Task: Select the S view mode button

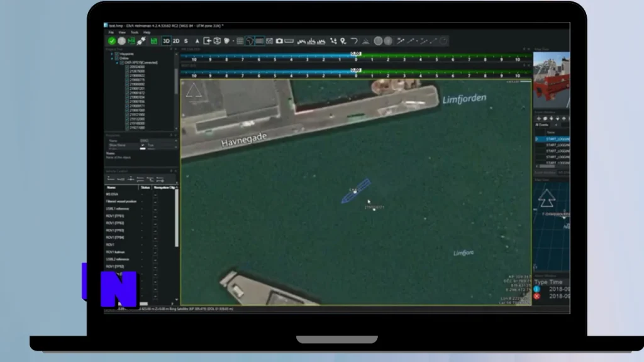Action: point(186,41)
